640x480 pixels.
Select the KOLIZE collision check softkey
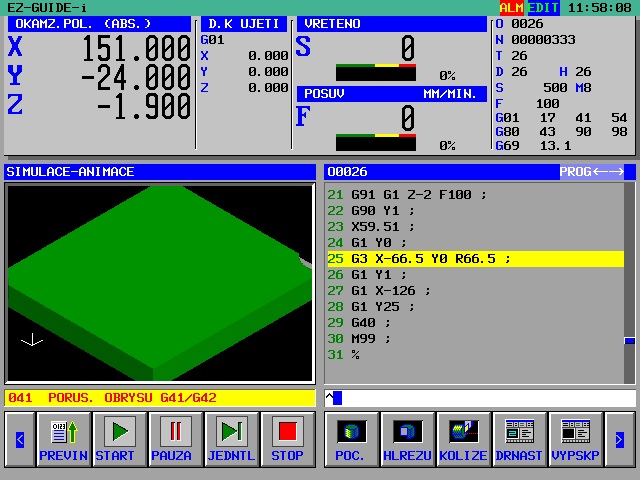(463, 440)
